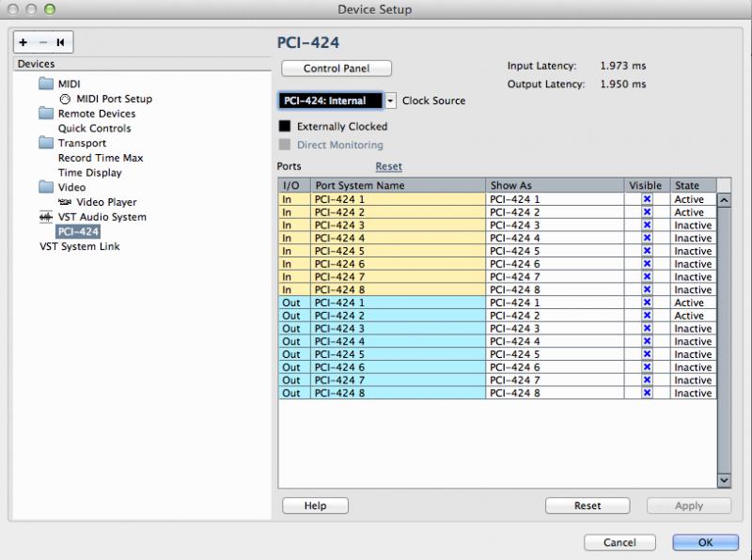Click State cell of Out PCI-424 2

tap(694, 316)
